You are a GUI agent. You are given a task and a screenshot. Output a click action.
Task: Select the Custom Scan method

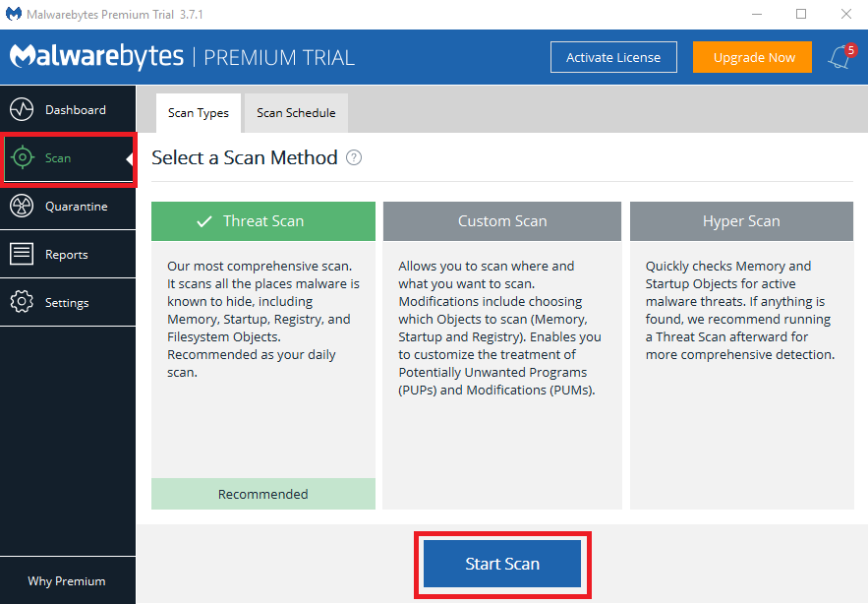click(502, 221)
